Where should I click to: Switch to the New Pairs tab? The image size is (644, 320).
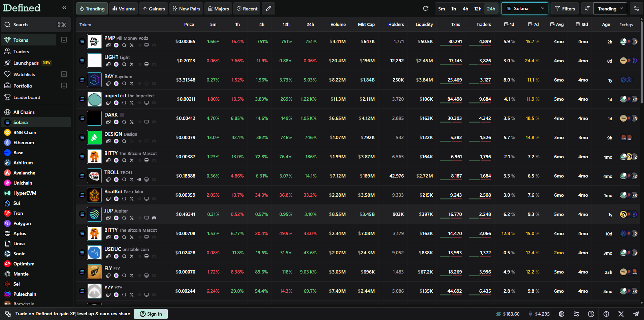(x=186, y=9)
